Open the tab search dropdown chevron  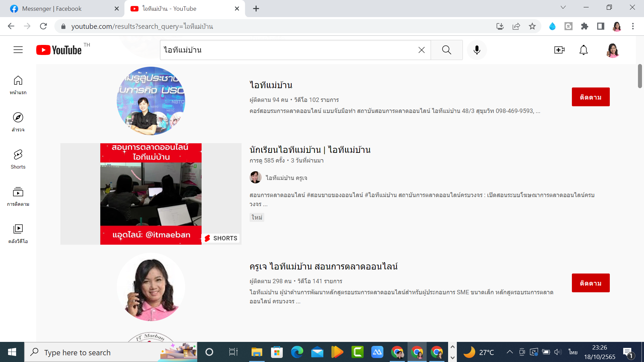point(563,7)
